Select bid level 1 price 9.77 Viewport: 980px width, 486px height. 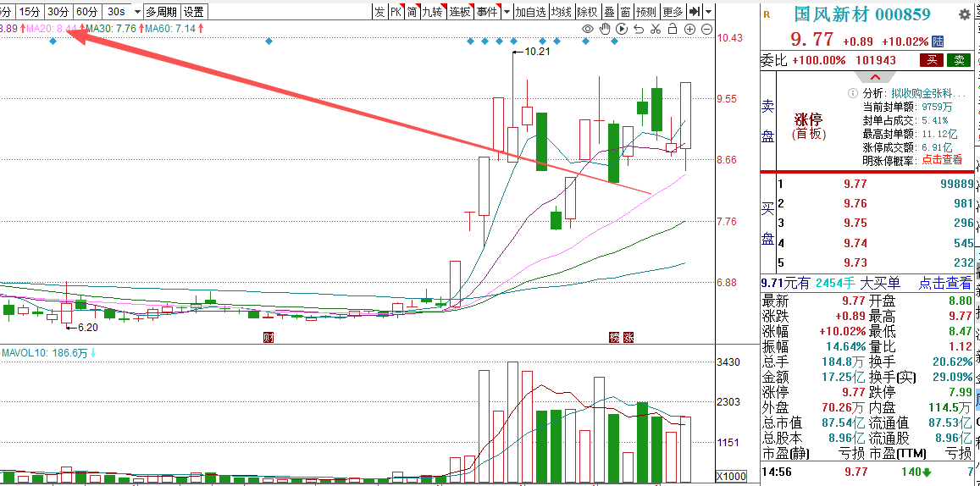point(857,185)
